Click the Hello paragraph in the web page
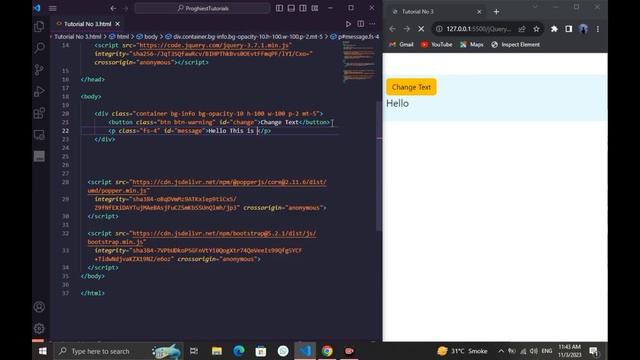640x360 pixels. tap(397, 104)
